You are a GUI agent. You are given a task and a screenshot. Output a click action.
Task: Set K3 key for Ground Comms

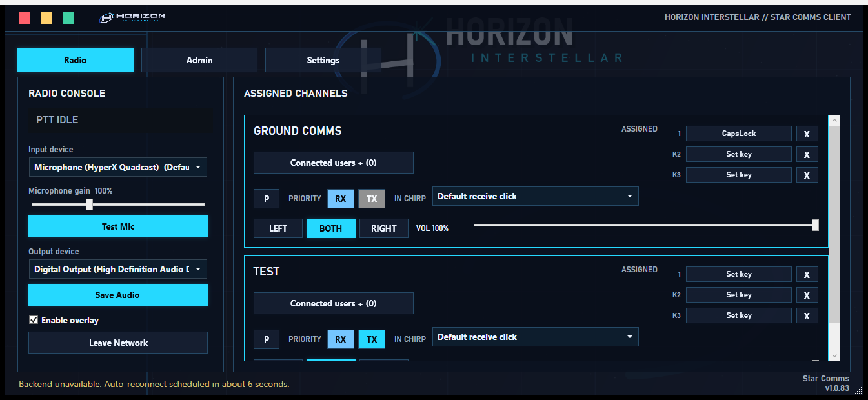(x=739, y=175)
